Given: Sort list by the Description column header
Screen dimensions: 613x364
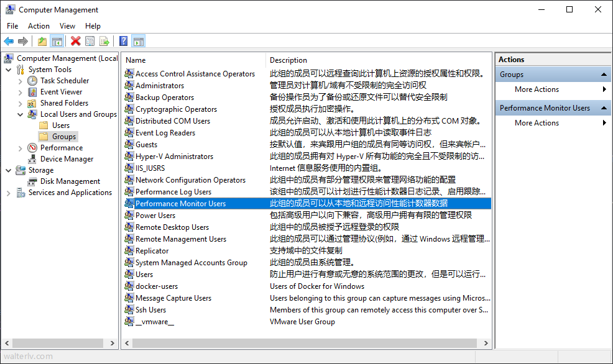Looking at the screenshot, I should [288, 60].
